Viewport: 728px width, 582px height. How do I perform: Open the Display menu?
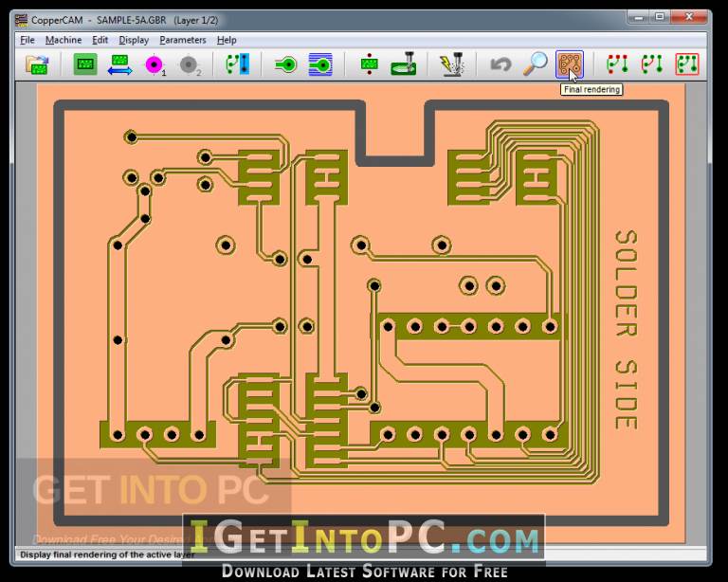pyautogui.click(x=134, y=40)
